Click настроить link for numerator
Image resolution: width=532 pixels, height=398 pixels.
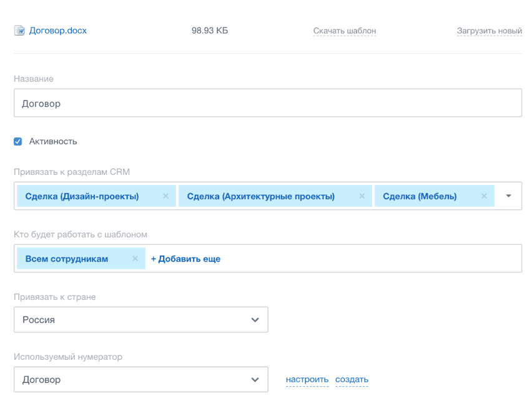[x=307, y=379]
